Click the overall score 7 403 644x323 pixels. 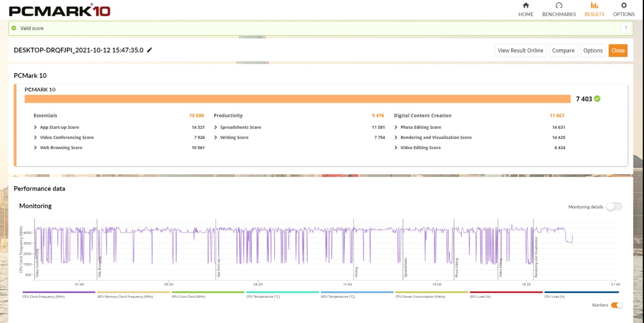[x=584, y=99]
